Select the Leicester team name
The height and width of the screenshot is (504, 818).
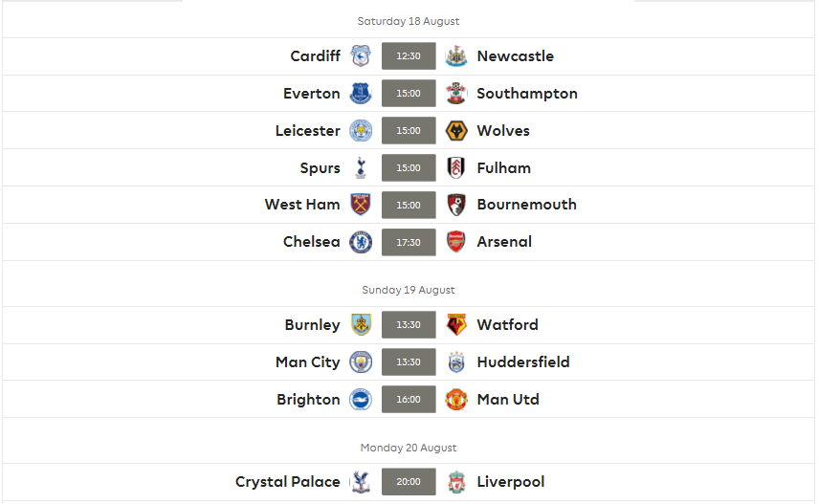point(308,130)
